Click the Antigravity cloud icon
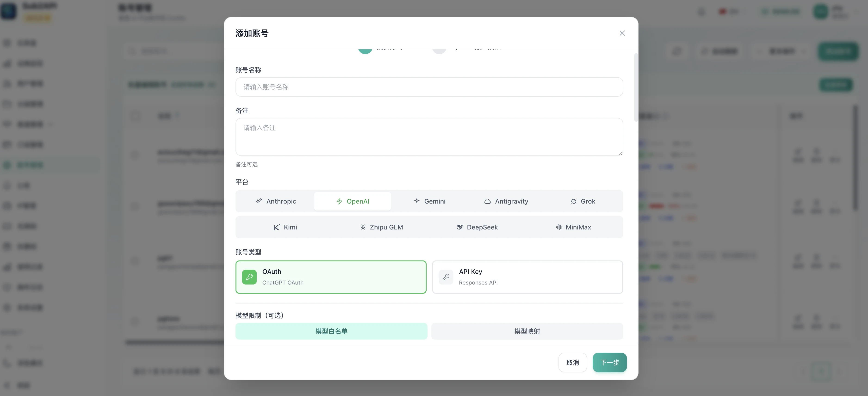Screen dimensions: 868x396 click(488, 201)
